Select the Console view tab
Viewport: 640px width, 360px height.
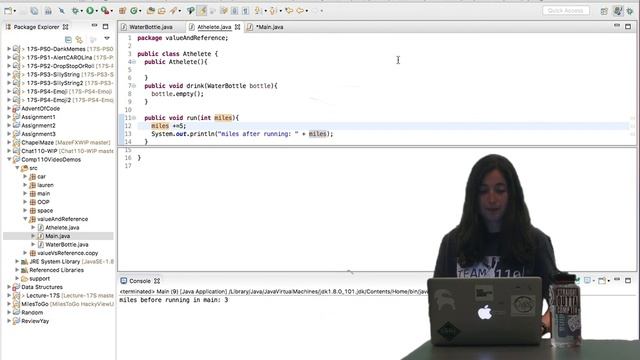tap(140, 281)
